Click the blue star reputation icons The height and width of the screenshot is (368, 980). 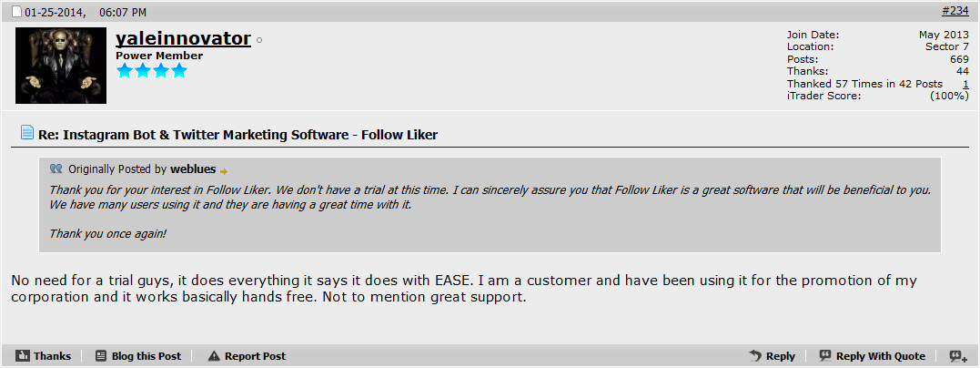click(x=152, y=71)
